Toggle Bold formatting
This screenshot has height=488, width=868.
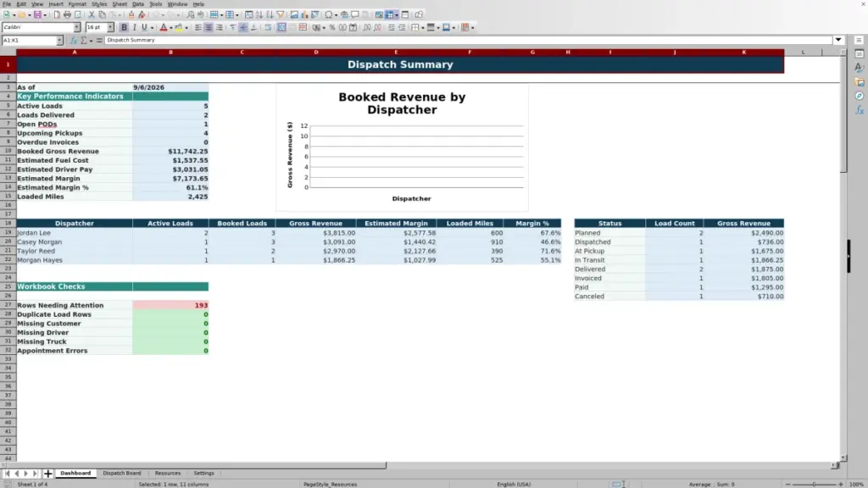click(124, 27)
